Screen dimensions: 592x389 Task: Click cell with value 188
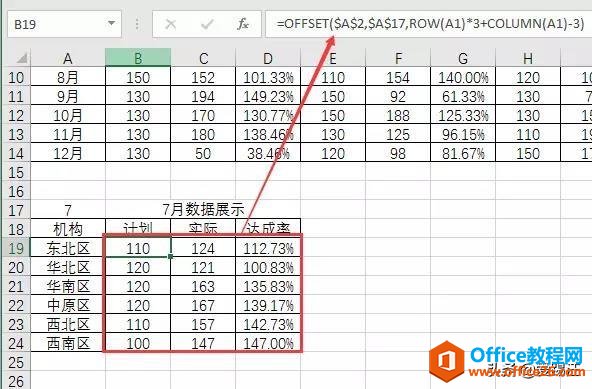click(398, 115)
